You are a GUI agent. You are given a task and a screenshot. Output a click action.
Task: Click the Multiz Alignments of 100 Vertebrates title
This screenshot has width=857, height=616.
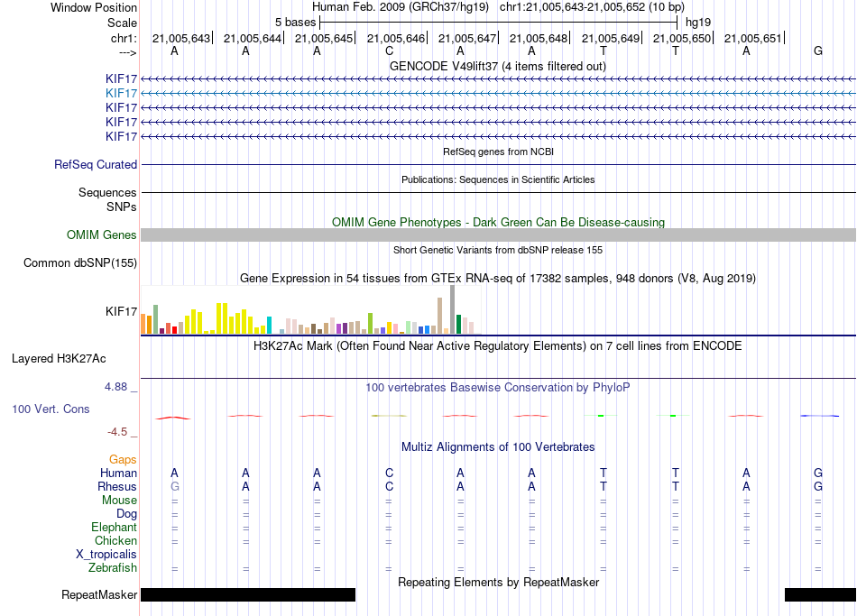(x=498, y=447)
